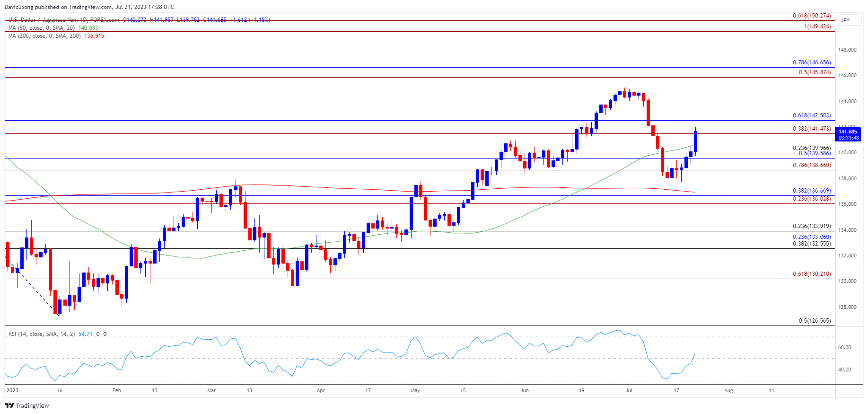
Task: Click the 0.618(142.503) Fibonacci label
Action: (x=812, y=115)
